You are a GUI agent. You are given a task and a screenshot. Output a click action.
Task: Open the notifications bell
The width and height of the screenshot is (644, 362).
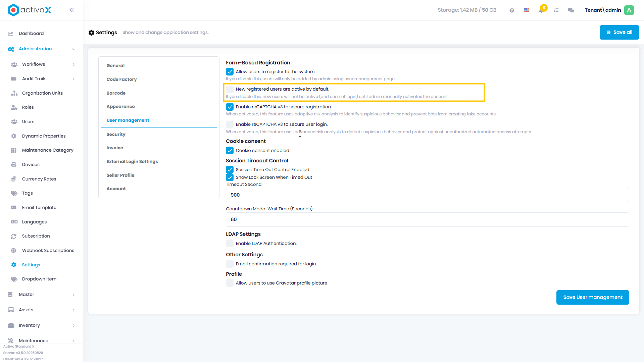pyautogui.click(x=541, y=10)
